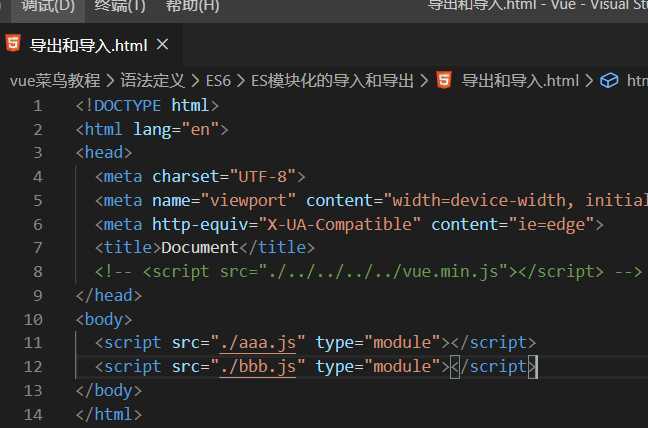
Task: Close the 导出和导入.html tab
Action: pyautogui.click(x=162, y=44)
